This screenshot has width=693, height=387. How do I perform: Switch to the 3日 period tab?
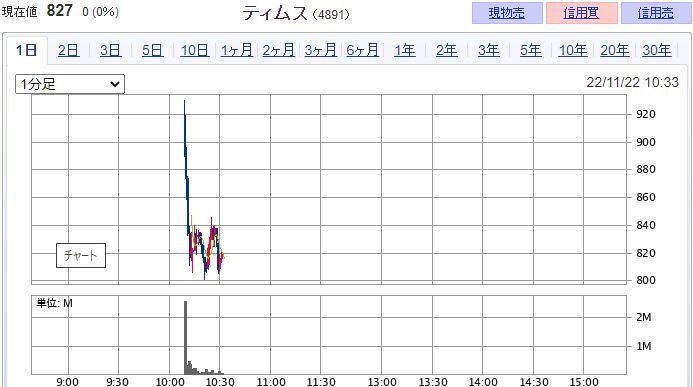(x=110, y=50)
